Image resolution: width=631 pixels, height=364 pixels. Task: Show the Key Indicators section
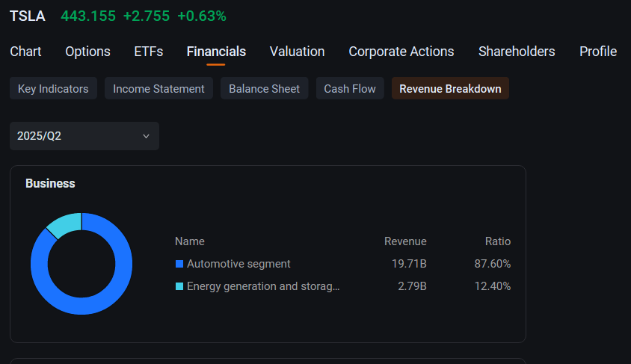(x=53, y=88)
